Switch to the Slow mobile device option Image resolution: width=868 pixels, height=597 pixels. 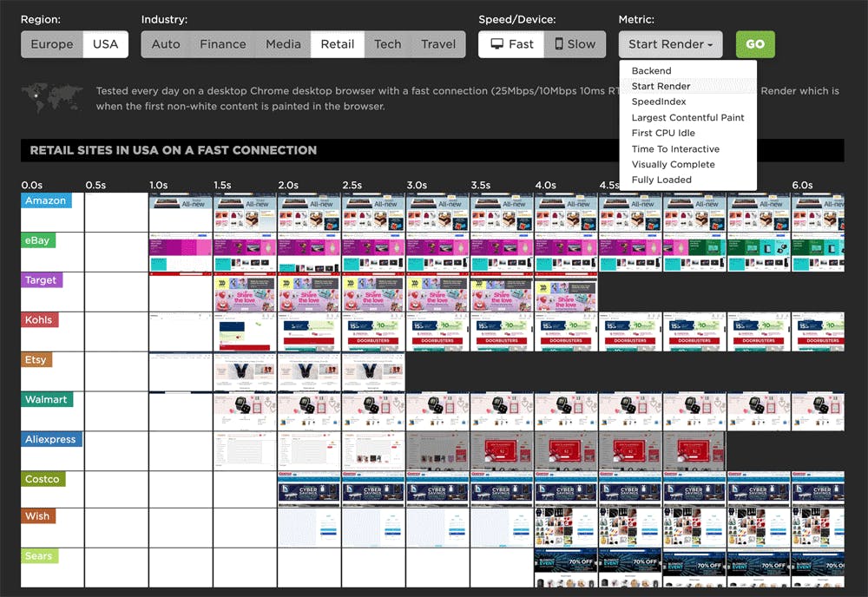[575, 44]
